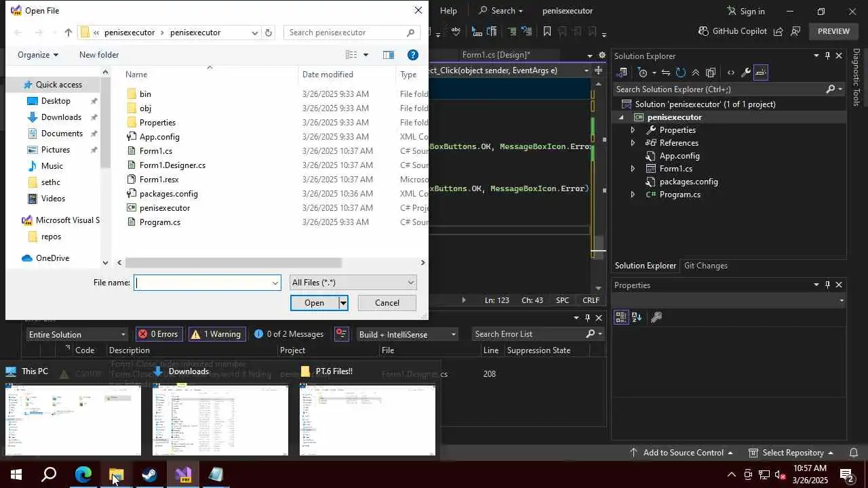Image resolution: width=868 pixels, height=488 pixels.
Task: Toggle Preview Selected Items in Solution Explorer
Action: point(761,73)
